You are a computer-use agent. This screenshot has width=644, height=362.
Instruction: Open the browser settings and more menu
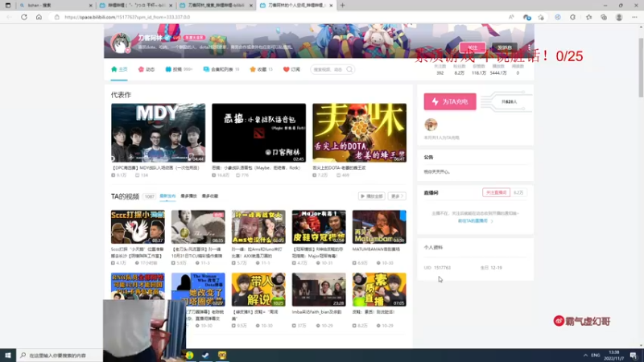point(634,17)
